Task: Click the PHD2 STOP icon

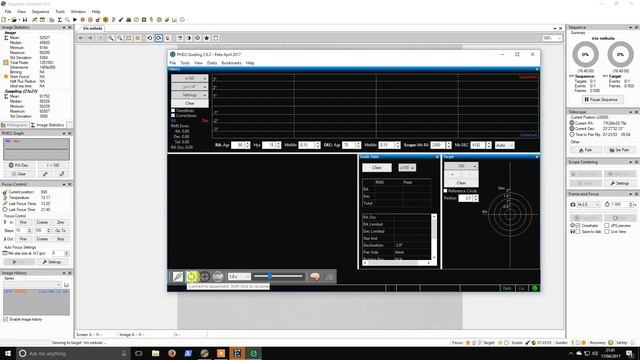Action: 218,276
